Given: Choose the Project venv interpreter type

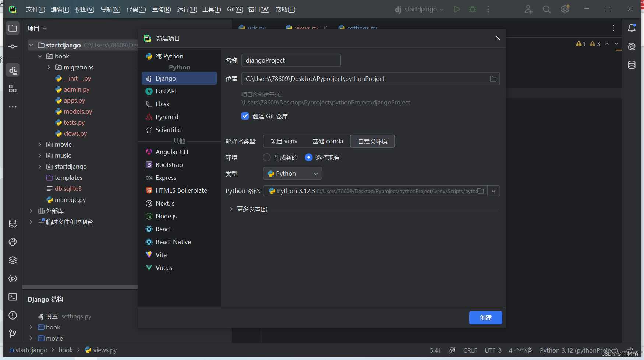Looking at the screenshot, I should click(x=284, y=141).
